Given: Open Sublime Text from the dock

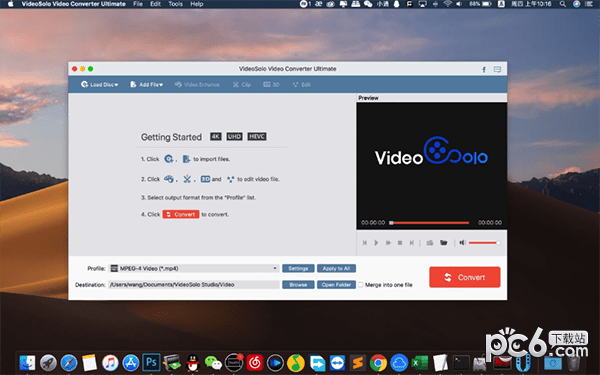Looking at the screenshot, I should pyautogui.click(x=358, y=362).
